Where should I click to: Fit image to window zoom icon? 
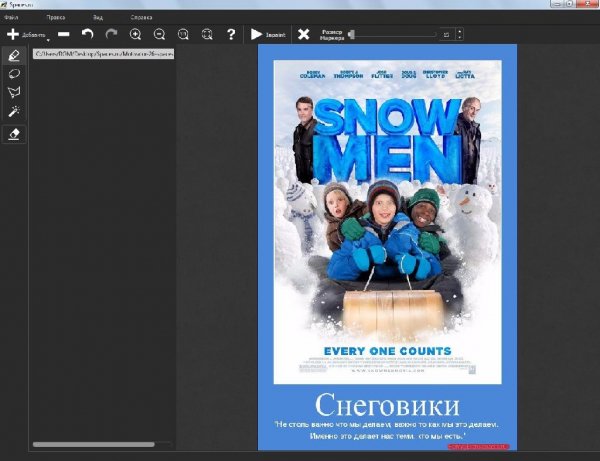click(207, 34)
